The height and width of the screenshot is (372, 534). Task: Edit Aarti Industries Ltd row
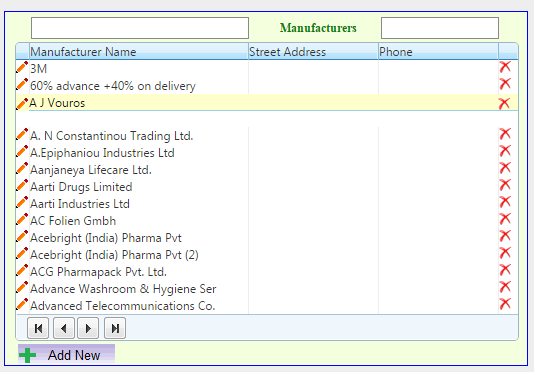(22, 202)
